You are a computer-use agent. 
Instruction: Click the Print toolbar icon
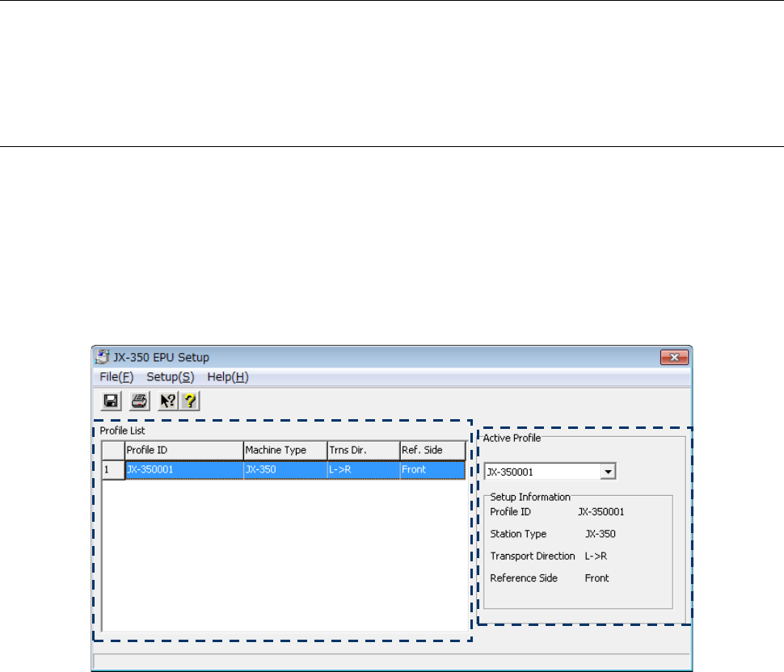pyautogui.click(x=140, y=401)
